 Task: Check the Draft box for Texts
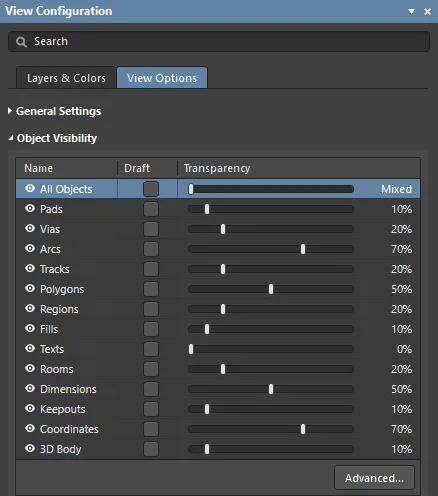pos(151,349)
